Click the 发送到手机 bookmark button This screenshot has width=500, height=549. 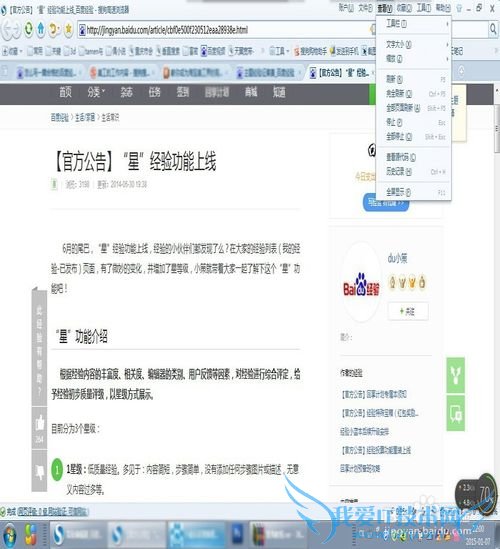coord(345,51)
